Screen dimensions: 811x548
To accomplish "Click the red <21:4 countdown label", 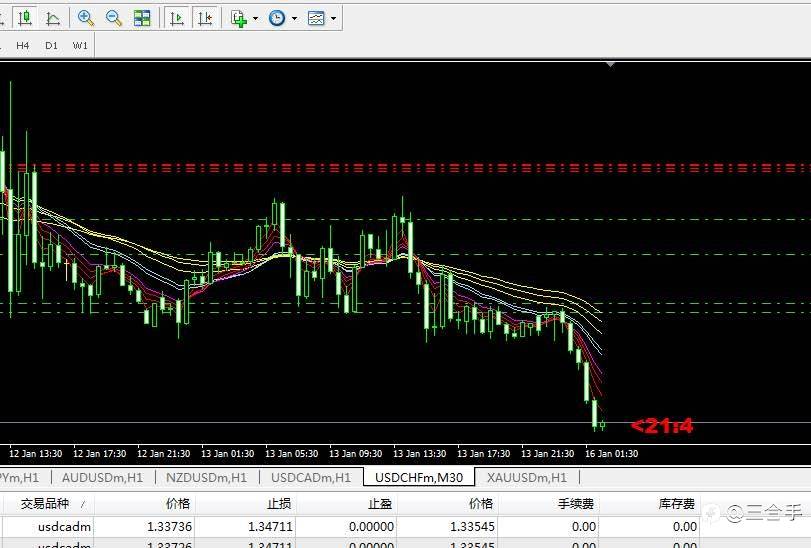I will tap(662, 425).
